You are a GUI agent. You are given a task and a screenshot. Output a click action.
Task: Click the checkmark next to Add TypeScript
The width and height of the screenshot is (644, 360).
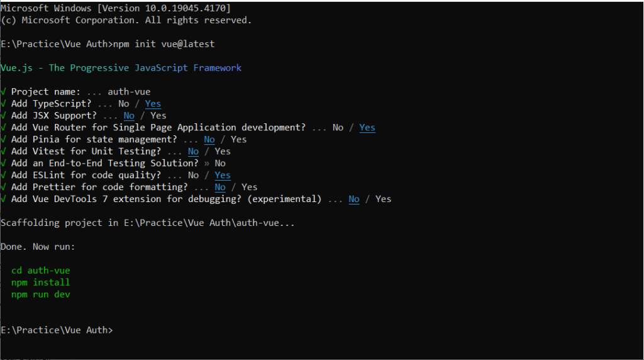4,104
